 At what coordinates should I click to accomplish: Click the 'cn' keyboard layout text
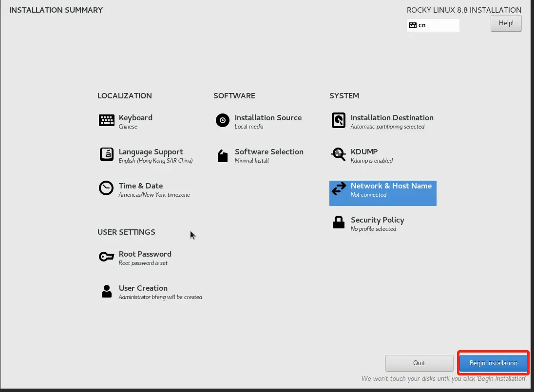pos(422,25)
